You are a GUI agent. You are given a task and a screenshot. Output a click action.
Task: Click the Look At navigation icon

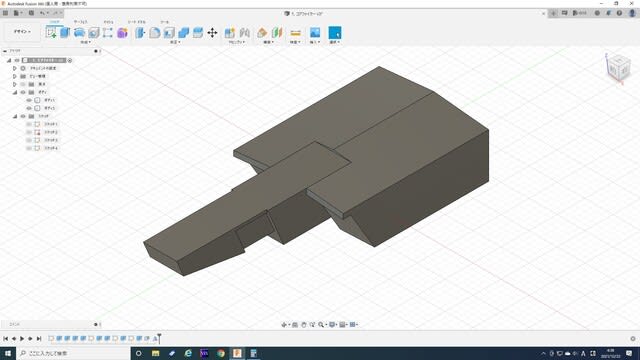coord(295,324)
